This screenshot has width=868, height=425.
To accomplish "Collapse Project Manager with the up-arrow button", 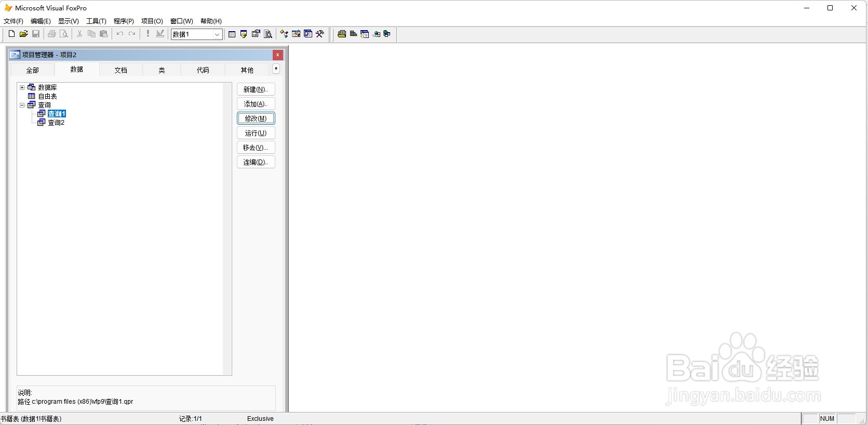I will coord(276,69).
